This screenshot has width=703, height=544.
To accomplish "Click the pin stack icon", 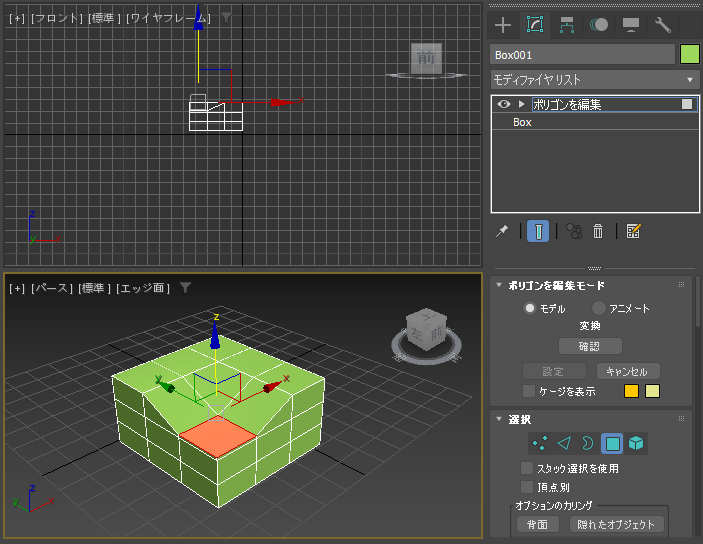I will (x=502, y=231).
